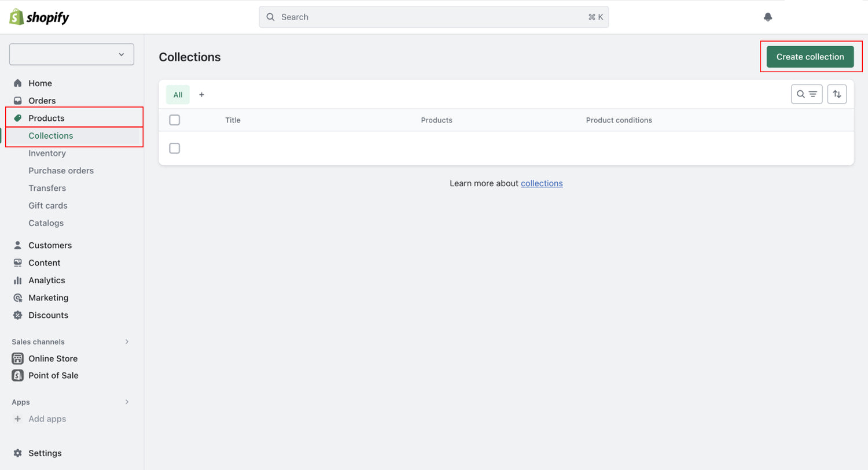Open the store selector dropdown
The width and height of the screenshot is (868, 470).
coord(72,54)
